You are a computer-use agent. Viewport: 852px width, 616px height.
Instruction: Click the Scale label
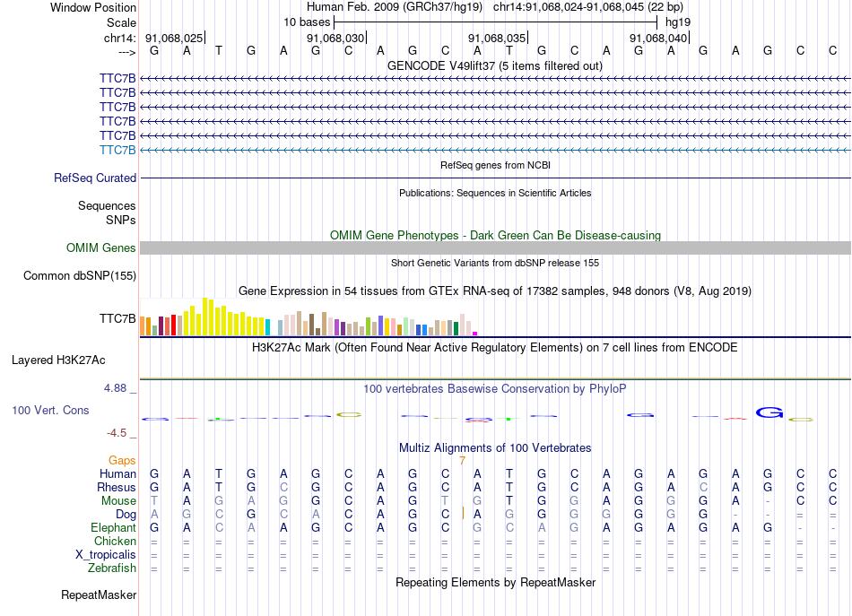[x=121, y=22]
